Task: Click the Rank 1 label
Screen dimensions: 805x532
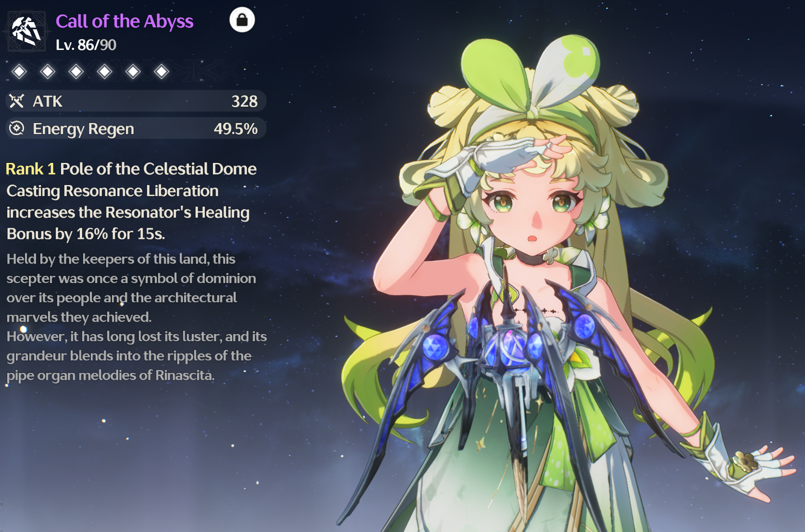Action: (31, 169)
